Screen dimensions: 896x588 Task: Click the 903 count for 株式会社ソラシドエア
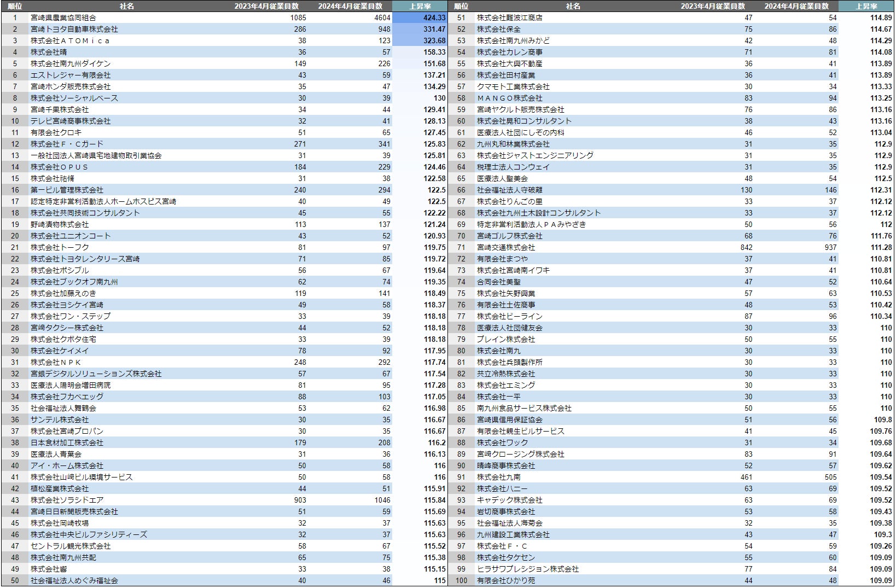pos(300,500)
